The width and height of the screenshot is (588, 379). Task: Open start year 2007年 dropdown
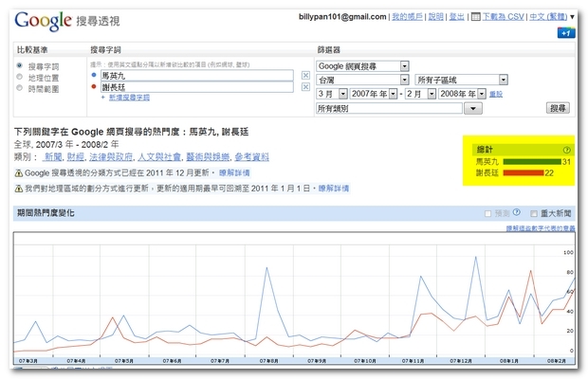click(373, 94)
